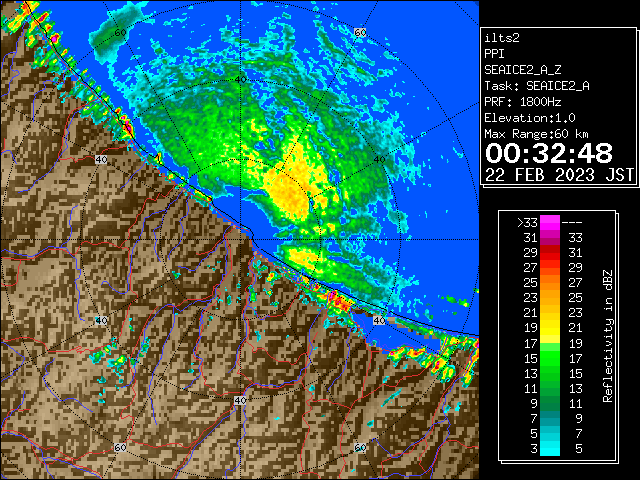Pick the orange 25–27 dBZ legend swatch
Viewport: 640px width, 480px height.
[x=550, y=282]
